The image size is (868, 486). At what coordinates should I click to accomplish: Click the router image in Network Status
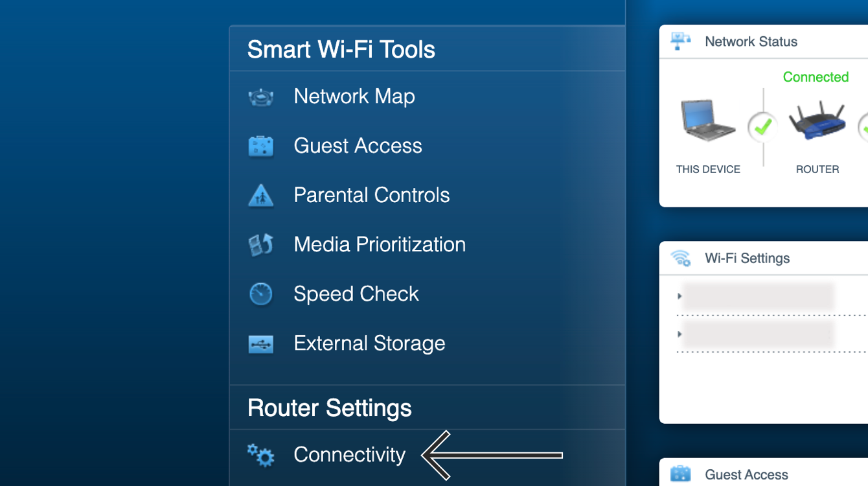pyautogui.click(x=817, y=121)
